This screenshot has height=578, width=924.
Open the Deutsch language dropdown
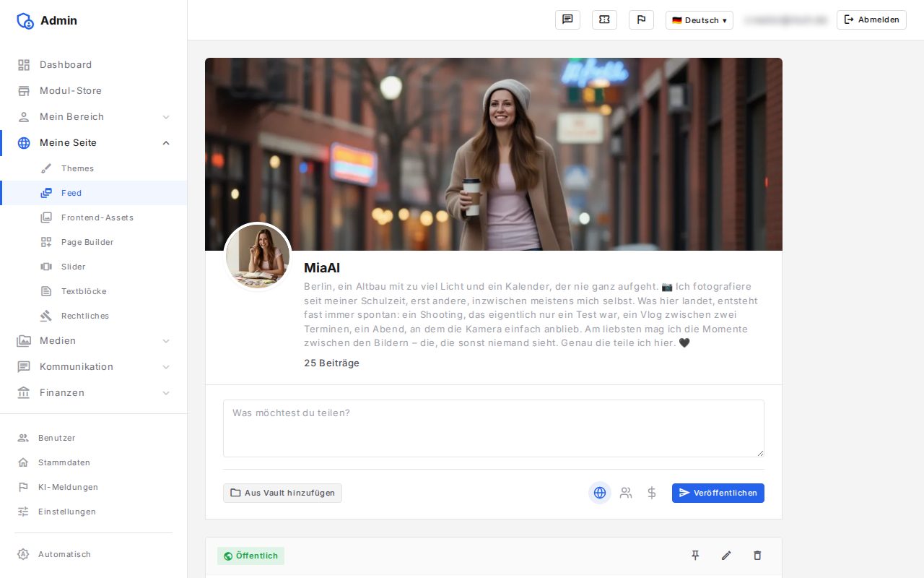coord(699,20)
